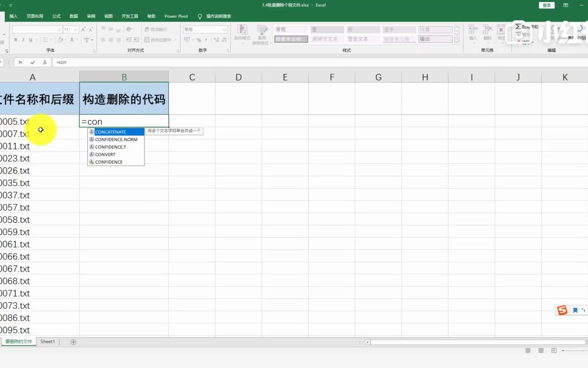The height and width of the screenshot is (368, 588).
Task: Click the AutoSum Σ icon
Action: (517, 26)
